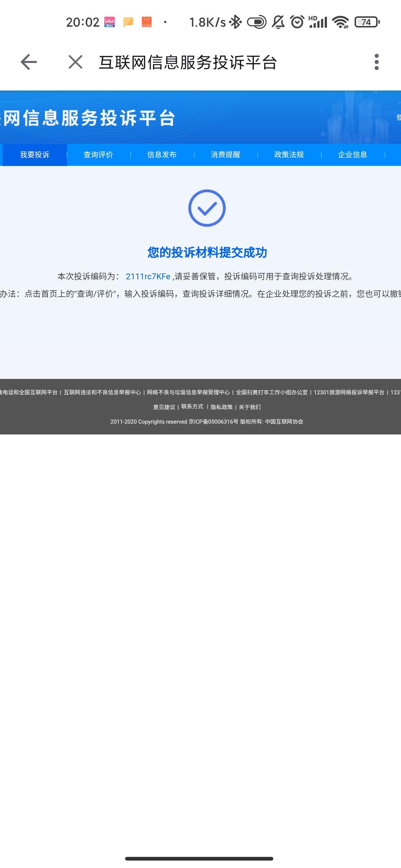Select the 企业信息 tab
Screen dimensions: 401x868
(x=352, y=155)
